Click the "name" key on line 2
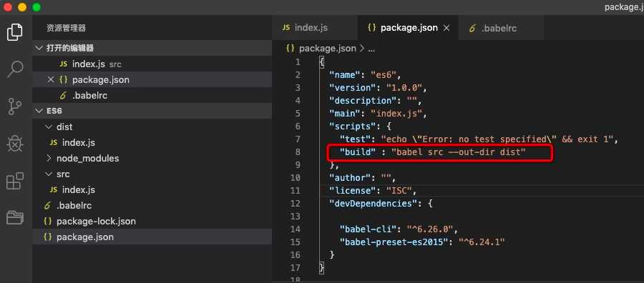The height and width of the screenshot is (283, 644). coord(344,74)
